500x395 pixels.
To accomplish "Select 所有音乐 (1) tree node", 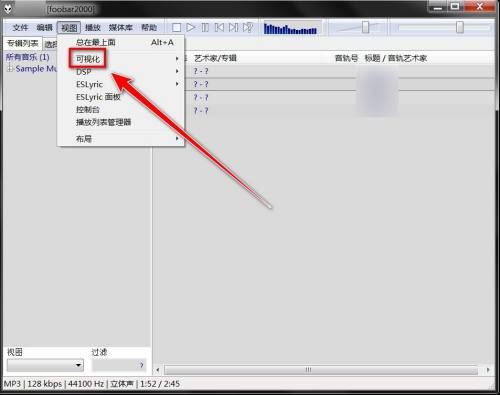I will point(28,57).
